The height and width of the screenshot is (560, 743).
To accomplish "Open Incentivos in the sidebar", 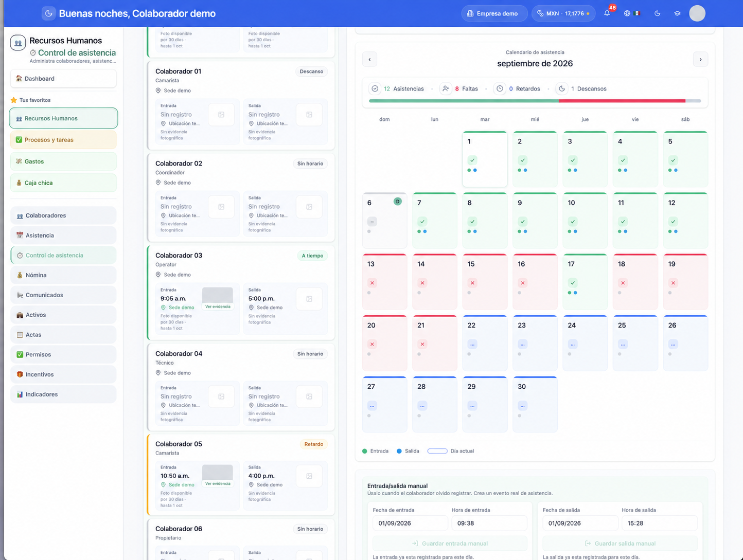I will coord(63,374).
